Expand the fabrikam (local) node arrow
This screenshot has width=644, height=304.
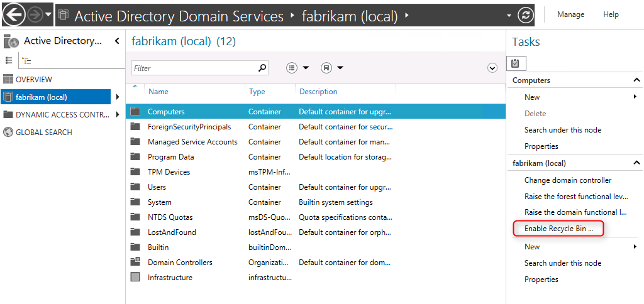click(118, 97)
